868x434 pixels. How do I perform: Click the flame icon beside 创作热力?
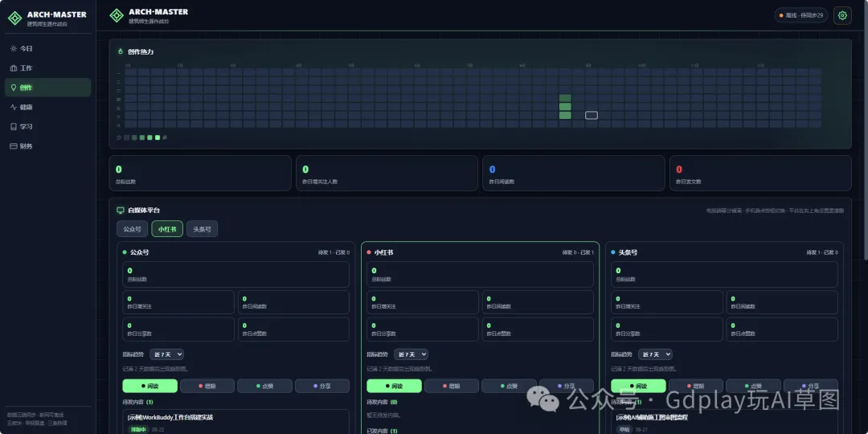click(121, 51)
